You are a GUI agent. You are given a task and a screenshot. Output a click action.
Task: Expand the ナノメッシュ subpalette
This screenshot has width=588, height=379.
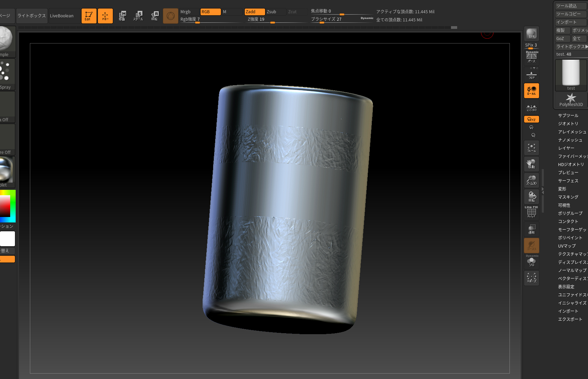[x=570, y=140]
